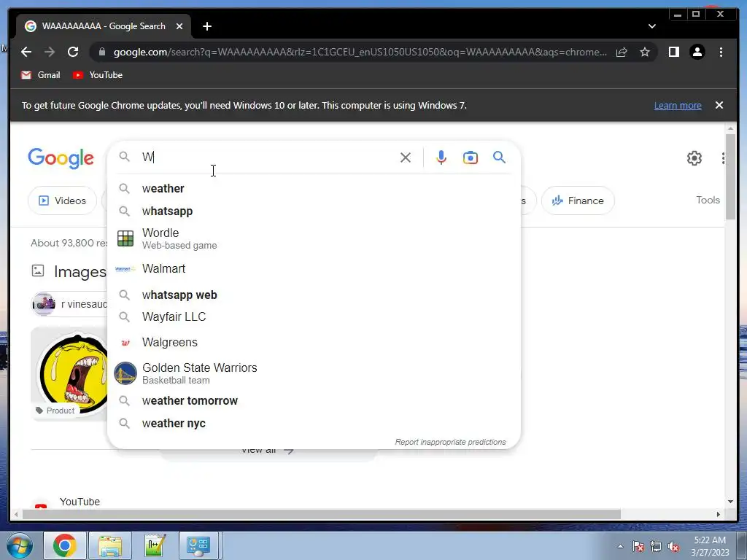Click the vertical page scrollbar
This screenshot has height=560, width=747.
tap(730, 176)
